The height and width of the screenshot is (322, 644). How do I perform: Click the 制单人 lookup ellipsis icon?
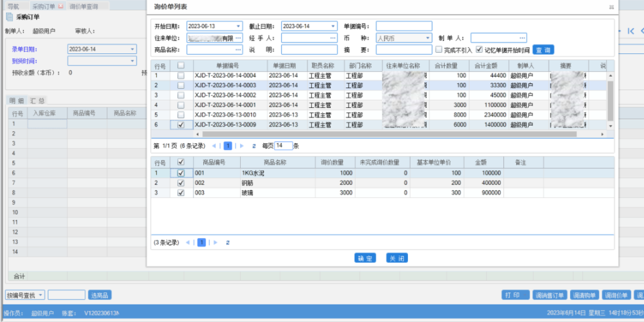522,38
